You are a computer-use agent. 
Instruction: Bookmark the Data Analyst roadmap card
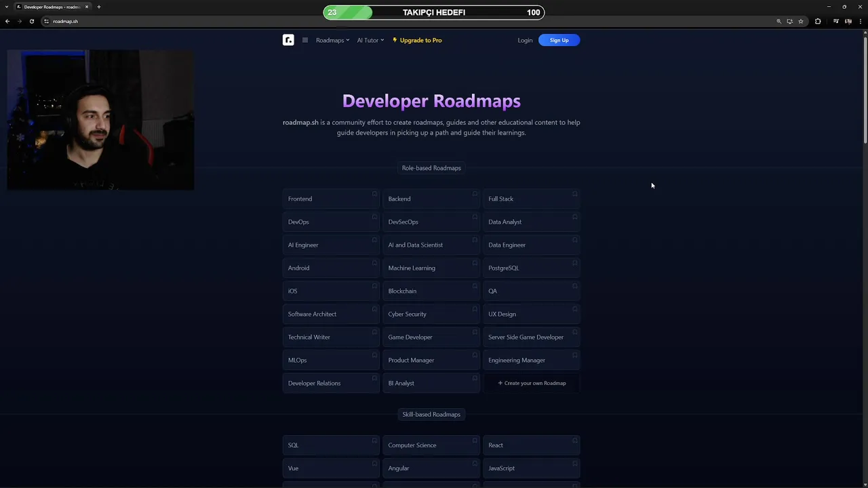(x=574, y=217)
